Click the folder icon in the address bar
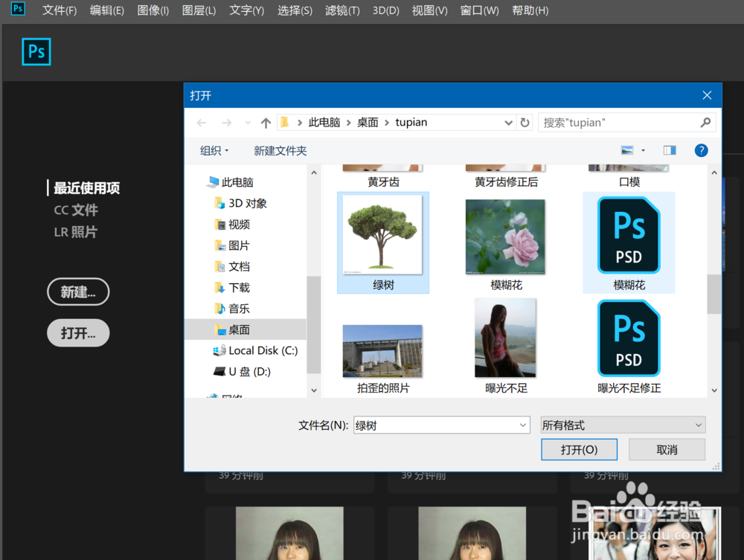This screenshot has width=744, height=560. [x=285, y=122]
